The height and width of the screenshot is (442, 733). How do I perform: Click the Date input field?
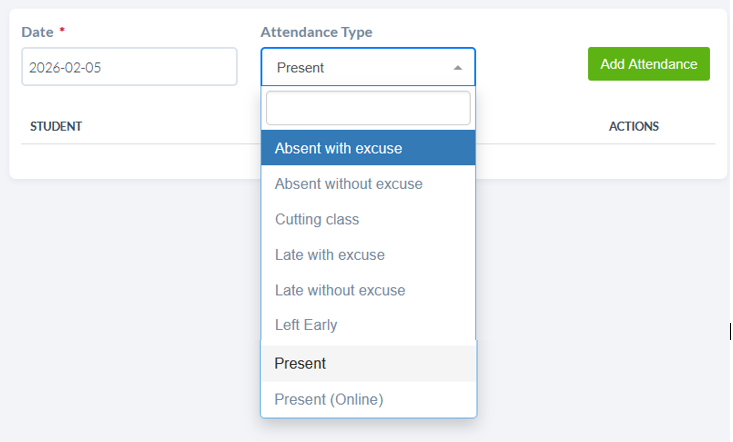(129, 68)
